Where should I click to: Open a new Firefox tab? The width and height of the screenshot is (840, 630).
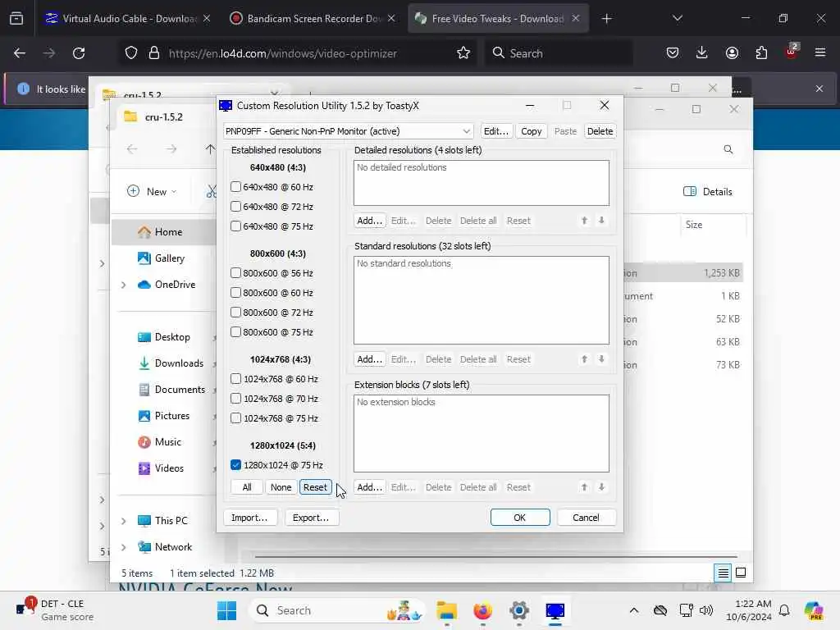coord(606,19)
